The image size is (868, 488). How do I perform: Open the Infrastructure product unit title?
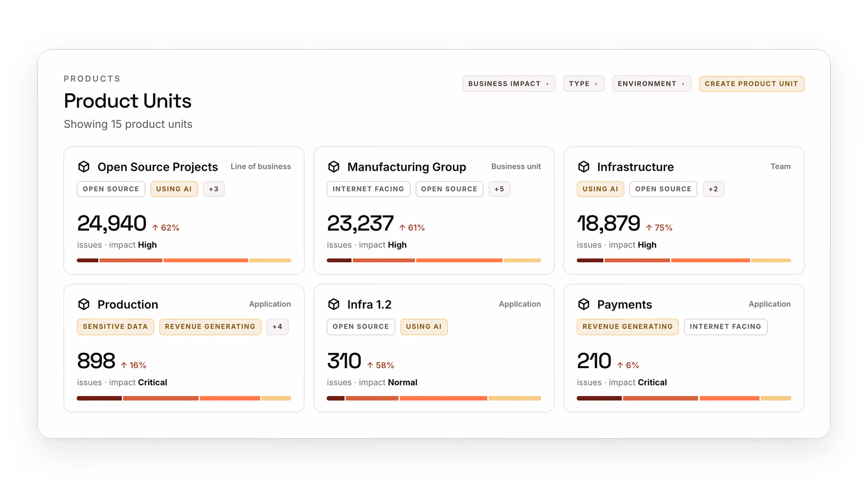click(635, 167)
